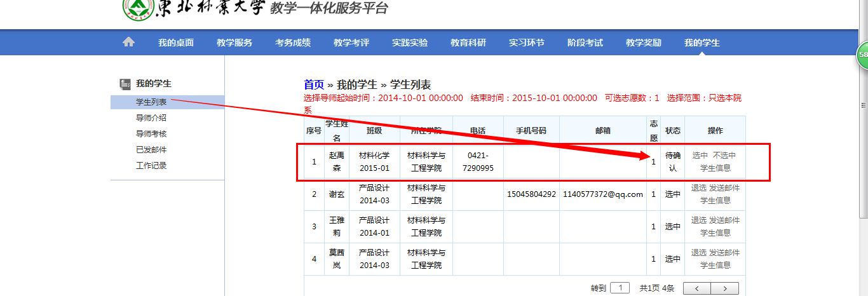Open the 考务成绩 menu
Screen dimensions: 868x296
point(293,43)
